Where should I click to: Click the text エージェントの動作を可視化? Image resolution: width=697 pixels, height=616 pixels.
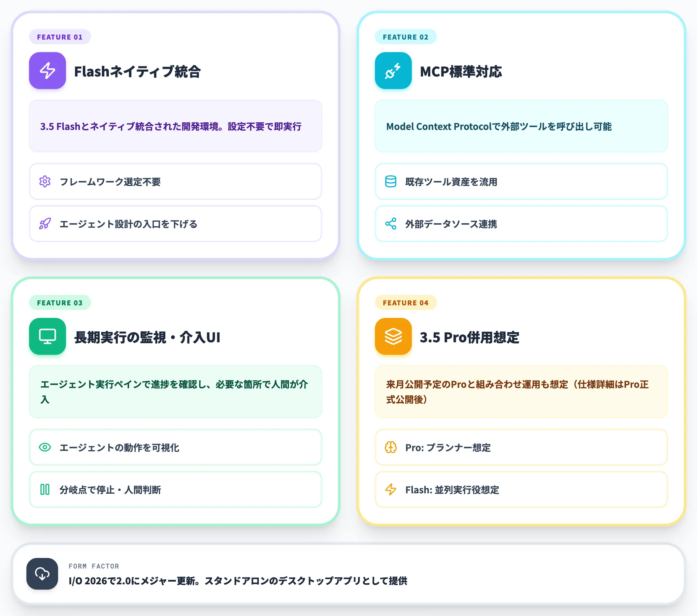[119, 448]
